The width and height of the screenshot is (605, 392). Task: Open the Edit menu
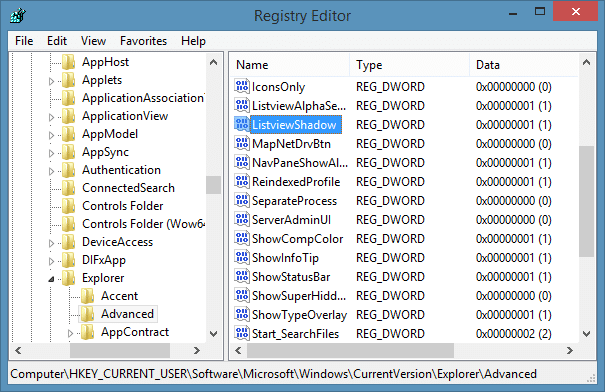[x=57, y=41]
